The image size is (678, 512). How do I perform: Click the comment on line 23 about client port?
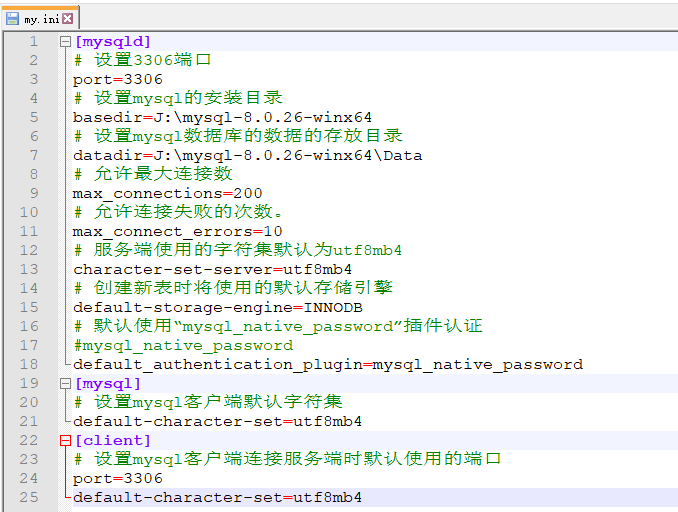287,460
